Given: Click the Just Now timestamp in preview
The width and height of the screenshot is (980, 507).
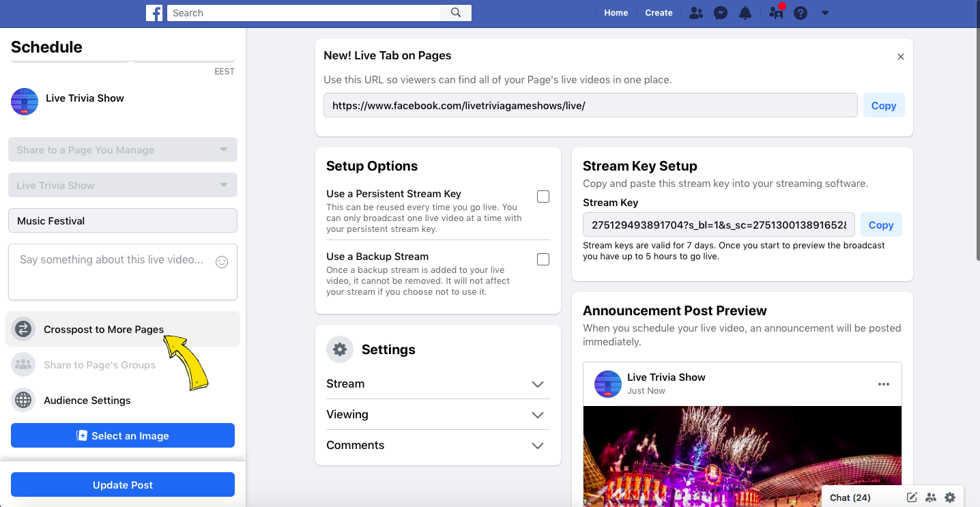Looking at the screenshot, I should coord(646,391).
